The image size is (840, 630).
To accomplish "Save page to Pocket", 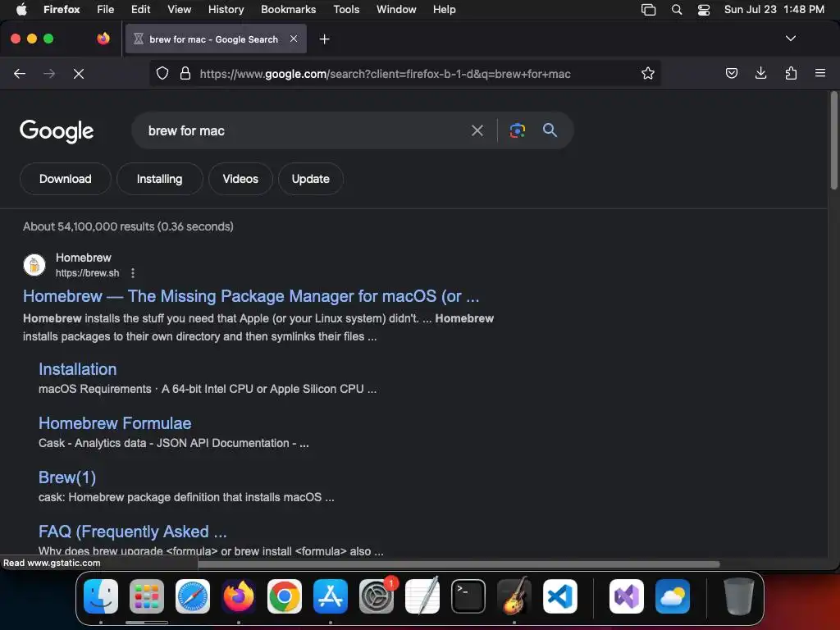I will [x=731, y=73].
